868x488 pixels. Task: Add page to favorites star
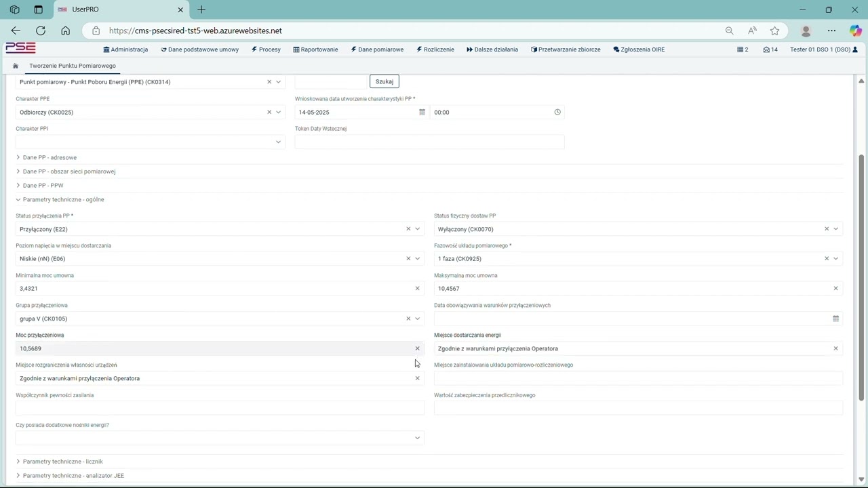click(x=774, y=30)
